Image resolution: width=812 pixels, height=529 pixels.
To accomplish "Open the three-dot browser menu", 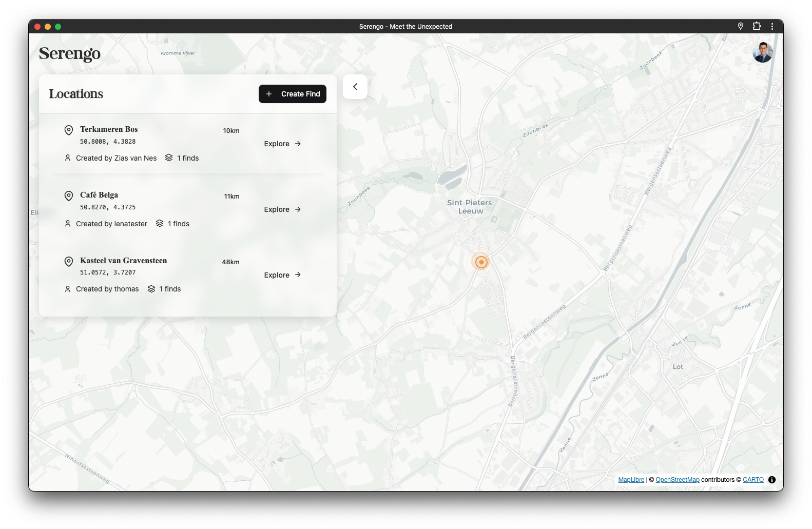I will (772, 26).
